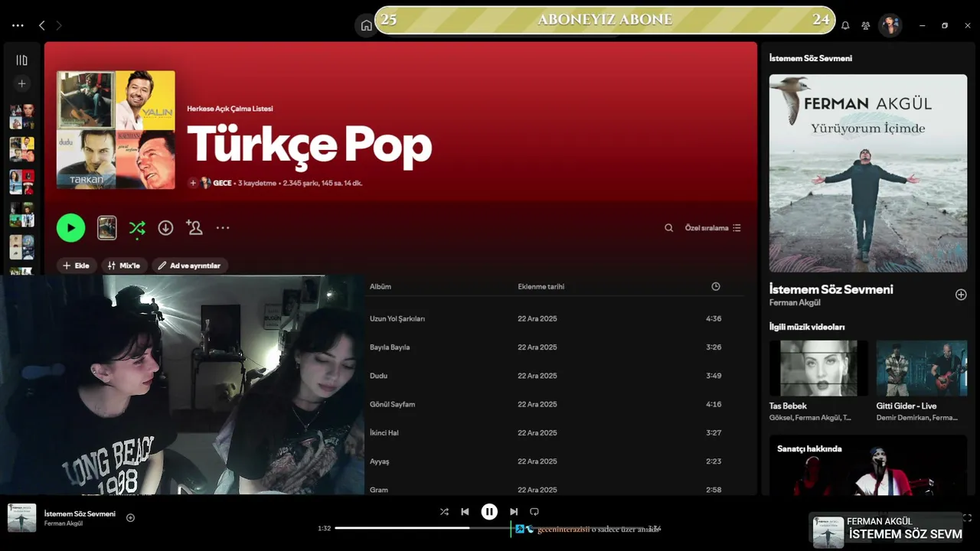Click the Herkese Açık Çalma Listesi label
This screenshot has height=551, width=980.
(x=230, y=109)
